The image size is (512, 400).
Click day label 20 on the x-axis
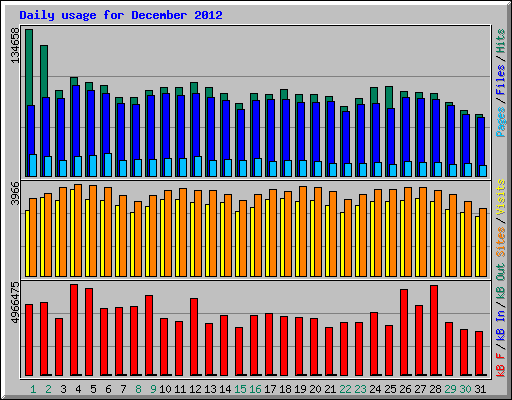tap(315, 389)
